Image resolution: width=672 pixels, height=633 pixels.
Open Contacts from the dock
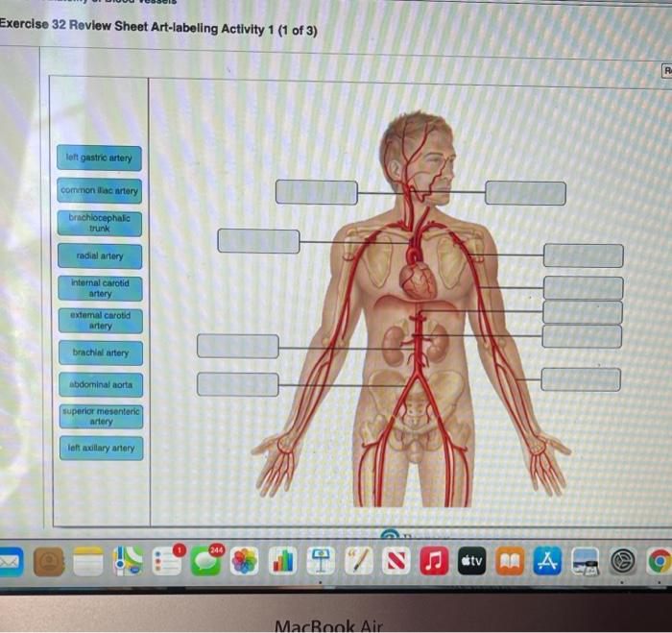tap(49, 561)
